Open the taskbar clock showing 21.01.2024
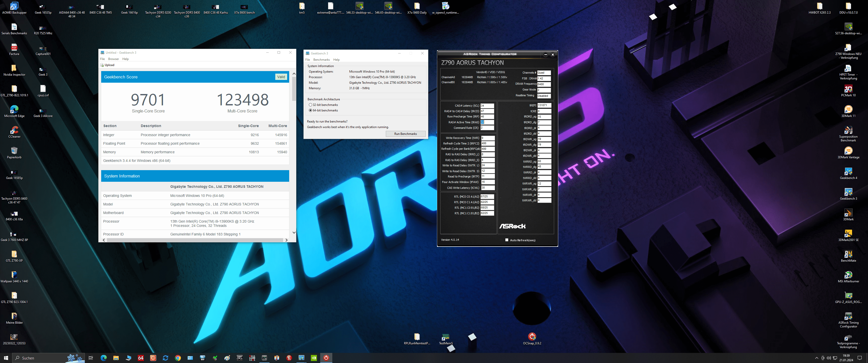Image resolution: width=868 pixels, height=363 pixels. (846, 358)
